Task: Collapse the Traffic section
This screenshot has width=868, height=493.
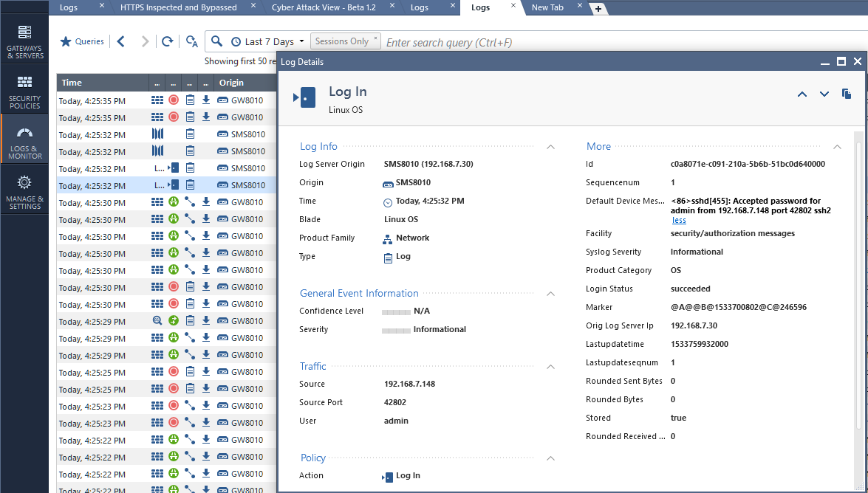Action: pyautogui.click(x=550, y=367)
